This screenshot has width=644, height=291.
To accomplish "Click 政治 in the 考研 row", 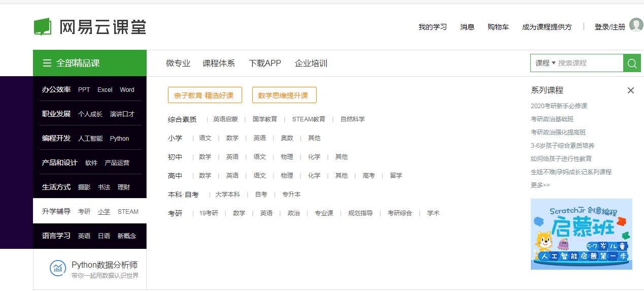I will coord(294,213).
